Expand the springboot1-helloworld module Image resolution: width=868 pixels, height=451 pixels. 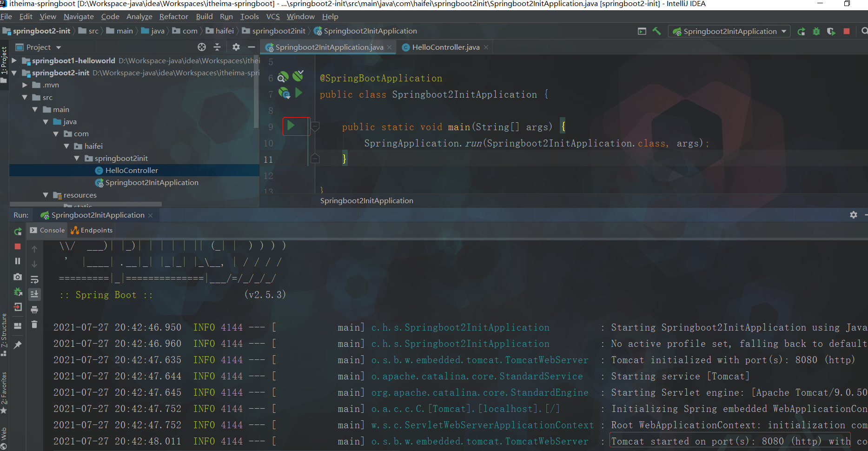(14, 60)
